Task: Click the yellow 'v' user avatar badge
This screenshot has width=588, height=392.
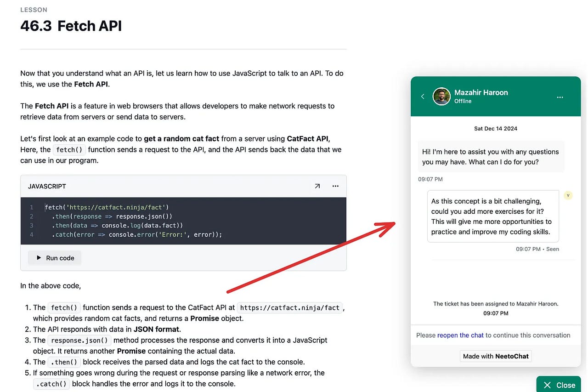Action: pos(568,195)
